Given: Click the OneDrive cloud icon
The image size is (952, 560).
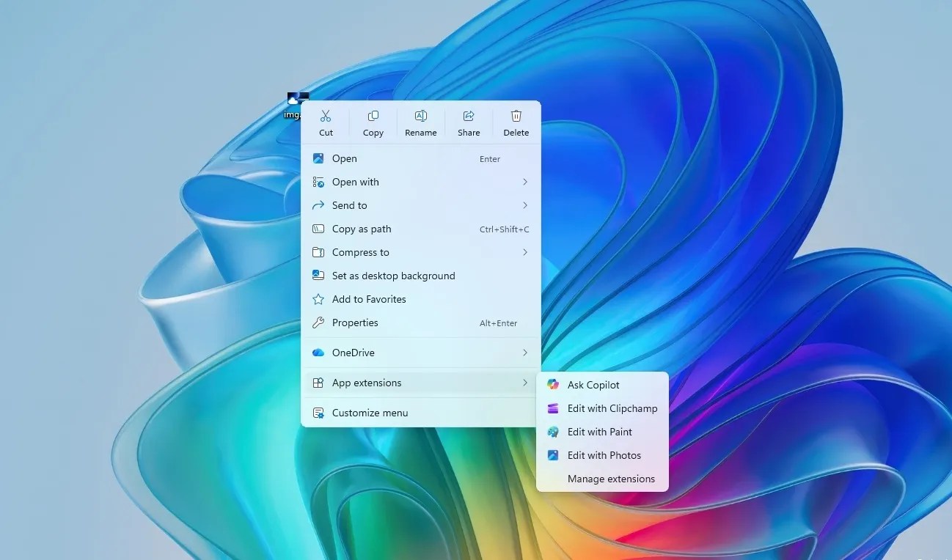Looking at the screenshot, I should pos(318,353).
